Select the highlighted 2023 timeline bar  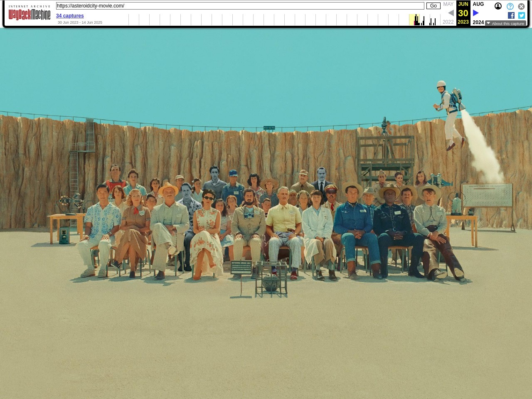(414, 20)
